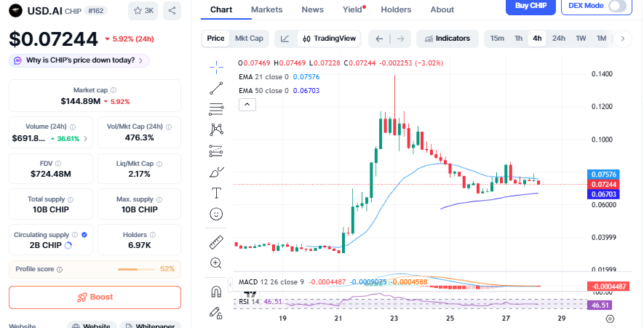Screen dimensions: 644x328
Task: Open the emoji sticker tool
Action: click(216, 214)
